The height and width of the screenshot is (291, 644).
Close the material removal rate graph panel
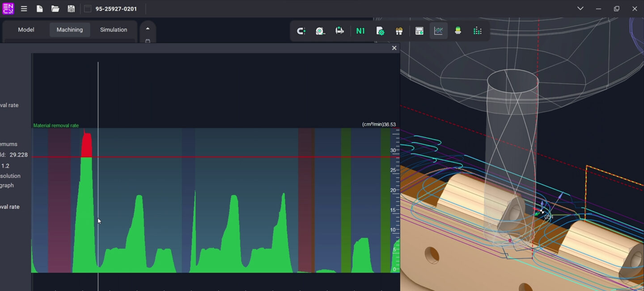coord(394,48)
